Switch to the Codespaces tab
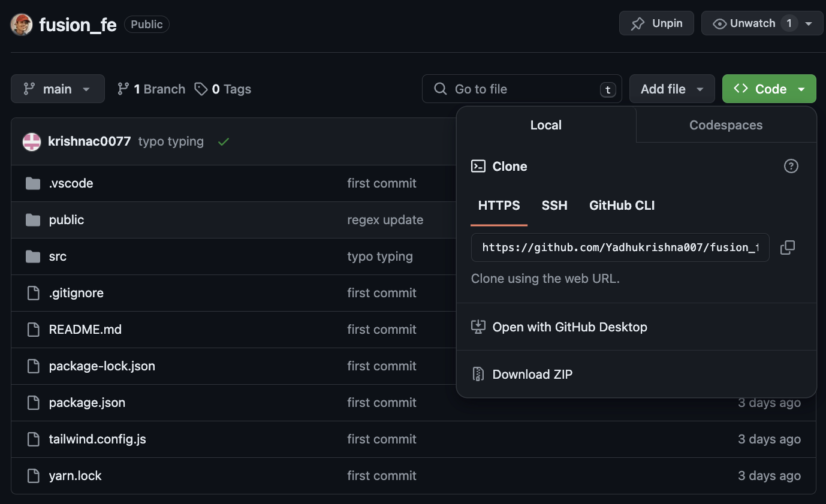This screenshot has width=826, height=504. [726, 125]
